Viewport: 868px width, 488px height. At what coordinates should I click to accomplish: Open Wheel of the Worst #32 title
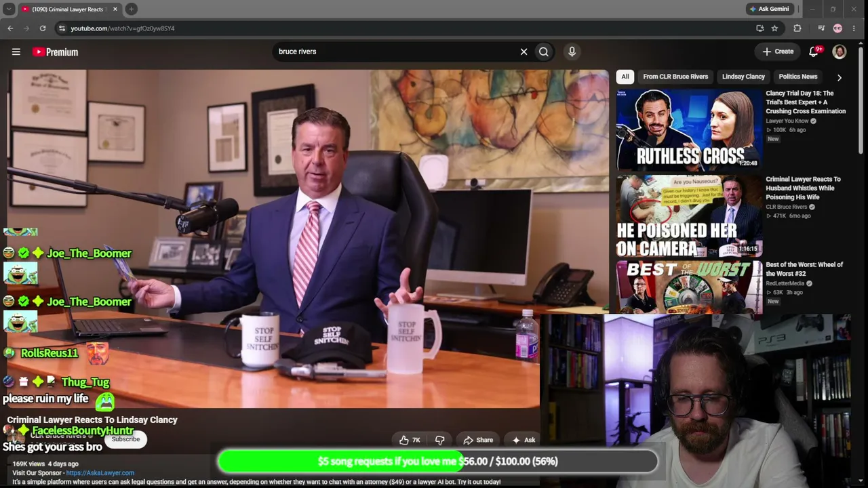click(x=804, y=269)
